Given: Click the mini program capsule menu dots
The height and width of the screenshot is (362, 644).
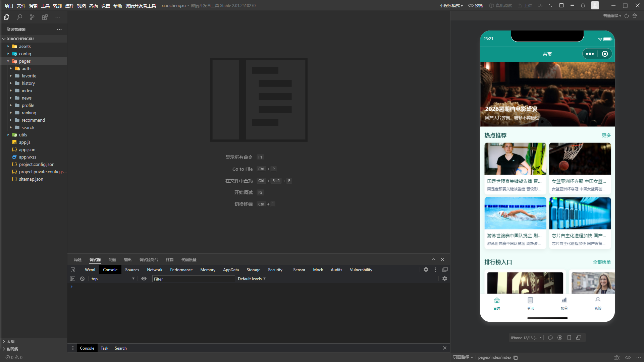Looking at the screenshot, I should (590, 54).
